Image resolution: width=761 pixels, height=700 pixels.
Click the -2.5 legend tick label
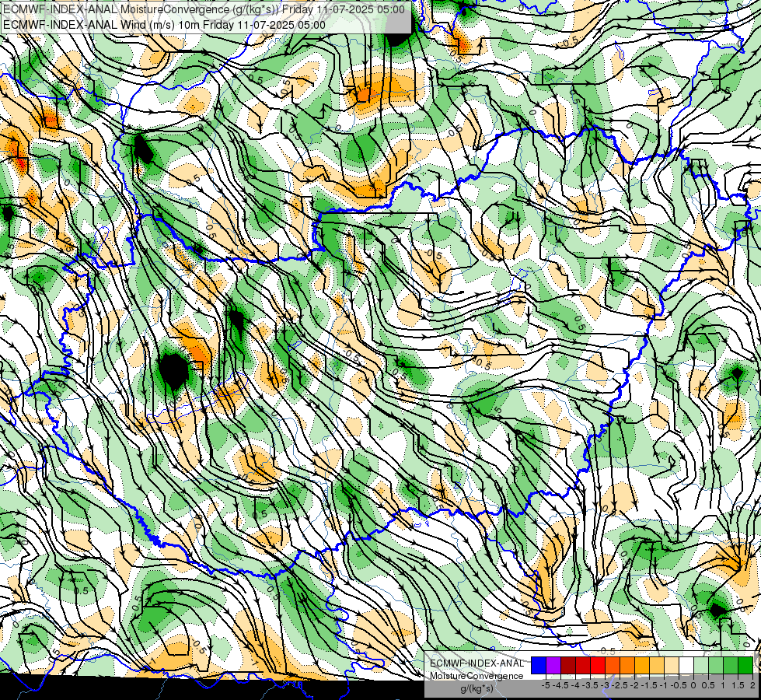click(x=620, y=685)
